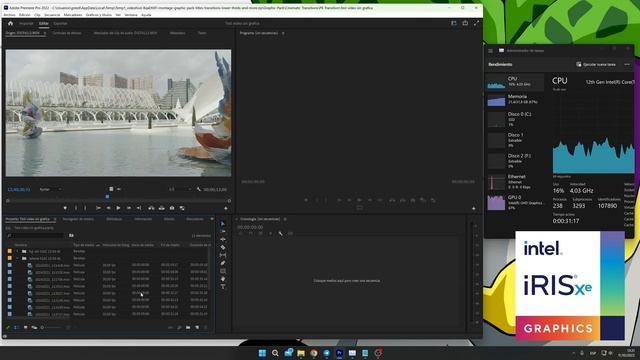
Task: Select the Track Select Forward tool
Action: coord(223,231)
